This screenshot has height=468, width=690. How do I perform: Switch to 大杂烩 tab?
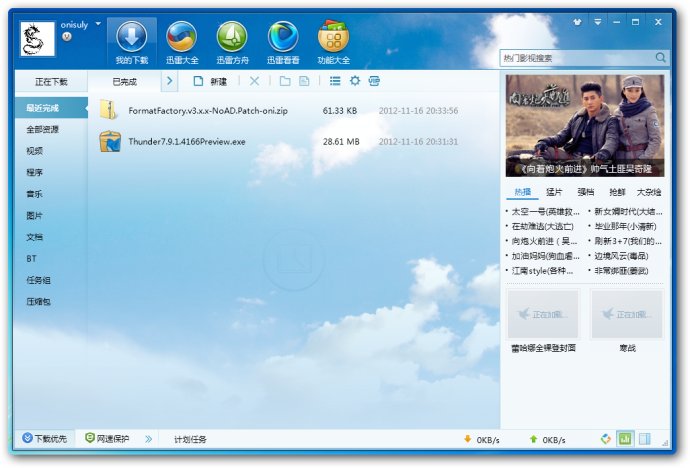[x=649, y=192]
